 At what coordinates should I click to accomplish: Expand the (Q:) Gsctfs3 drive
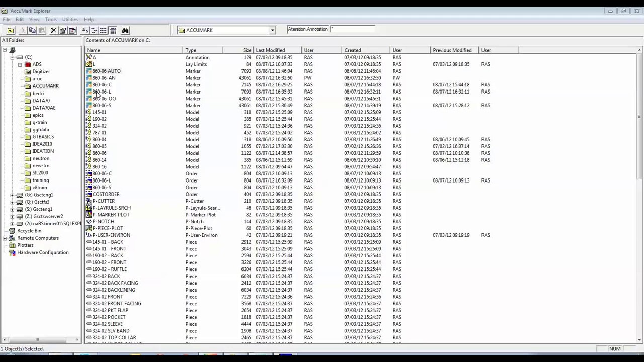point(12,202)
